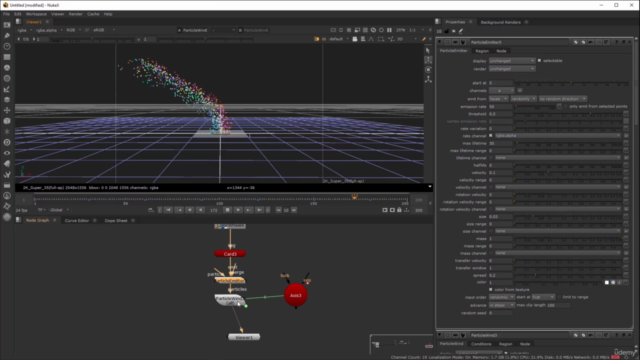The height and width of the screenshot is (360, 640).
Task: Toggle the velocity channel checkbox
Action: (x=491, y=187)
